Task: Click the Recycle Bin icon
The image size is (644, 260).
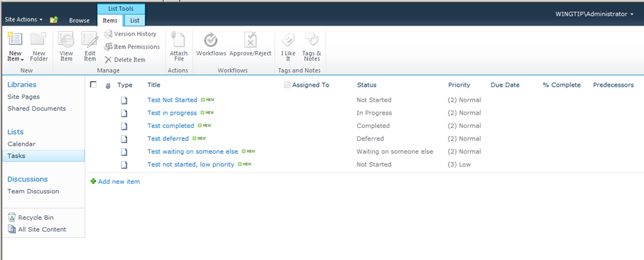Action: pos(12,218)
